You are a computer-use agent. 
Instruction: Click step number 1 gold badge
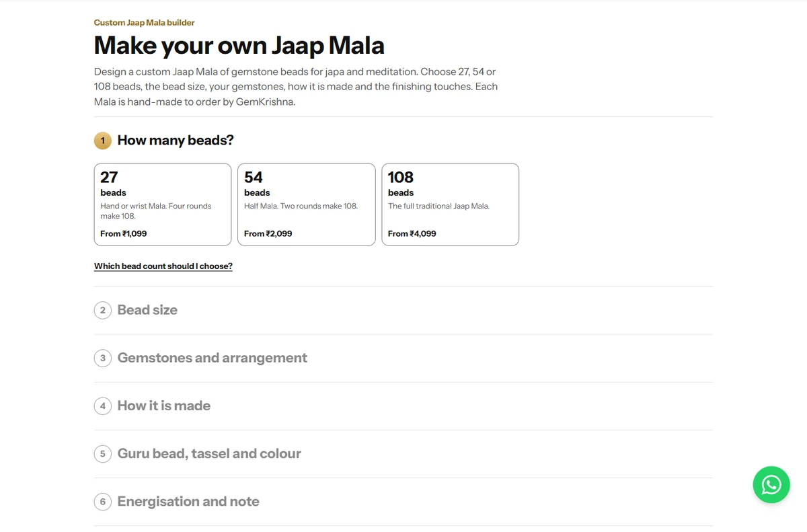(103, 141)
